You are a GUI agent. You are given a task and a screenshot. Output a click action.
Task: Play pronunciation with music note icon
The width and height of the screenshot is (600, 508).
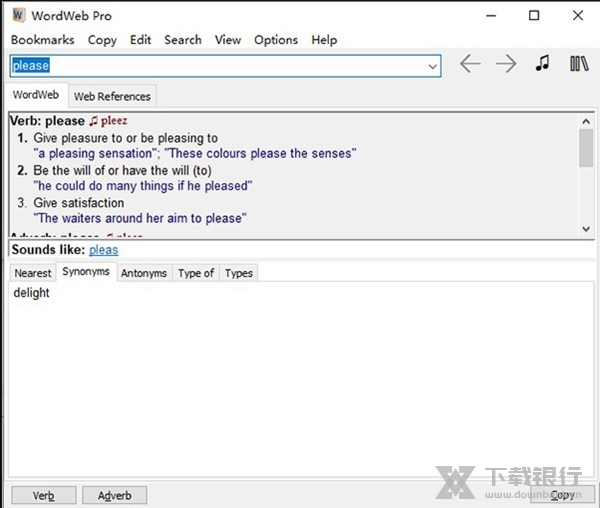tap(542, 64)
